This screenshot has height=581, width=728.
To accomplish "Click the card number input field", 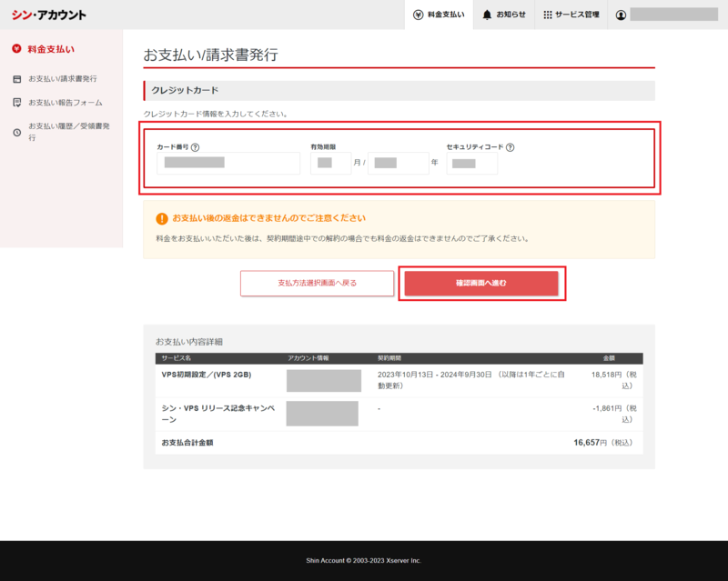I will click(x=227, y=164).
